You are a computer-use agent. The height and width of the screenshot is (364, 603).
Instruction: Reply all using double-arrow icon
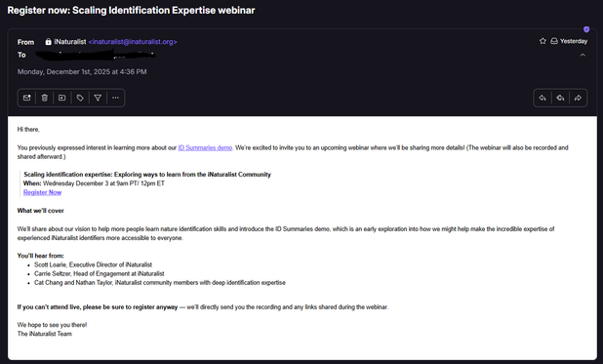tap(560, 98)
